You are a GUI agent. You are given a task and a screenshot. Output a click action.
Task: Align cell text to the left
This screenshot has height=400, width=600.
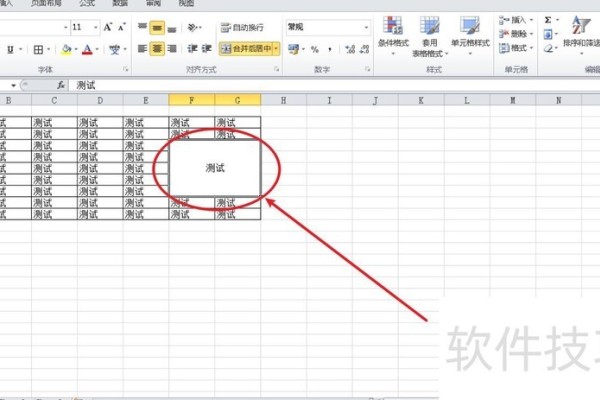[142, 49]
